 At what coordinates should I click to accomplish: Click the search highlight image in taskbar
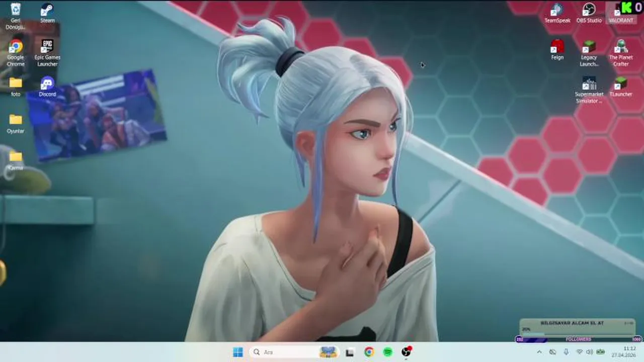point(329,352)
